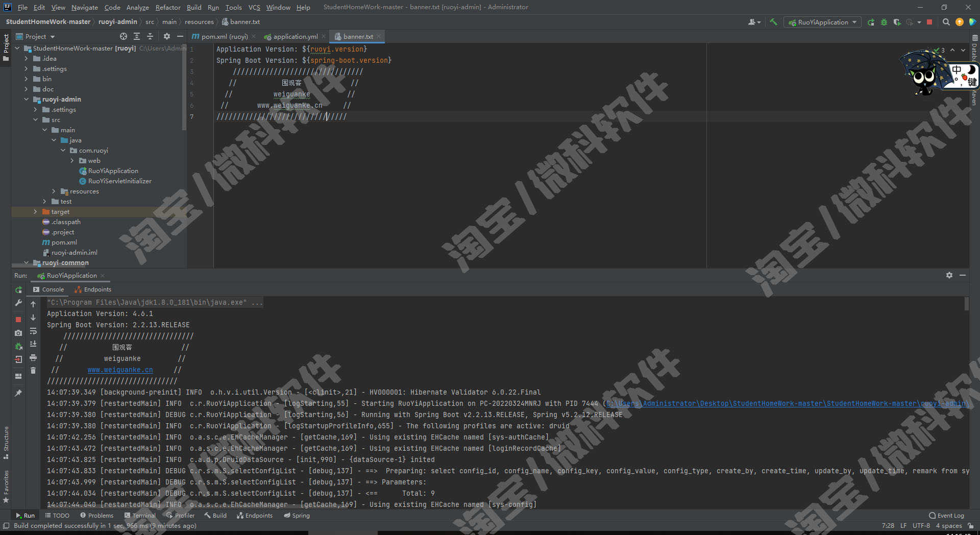Image resolution: width=980 pixels, height=535 pixels.
Task: Open the Refactor menu
Action: coord(168,7)
